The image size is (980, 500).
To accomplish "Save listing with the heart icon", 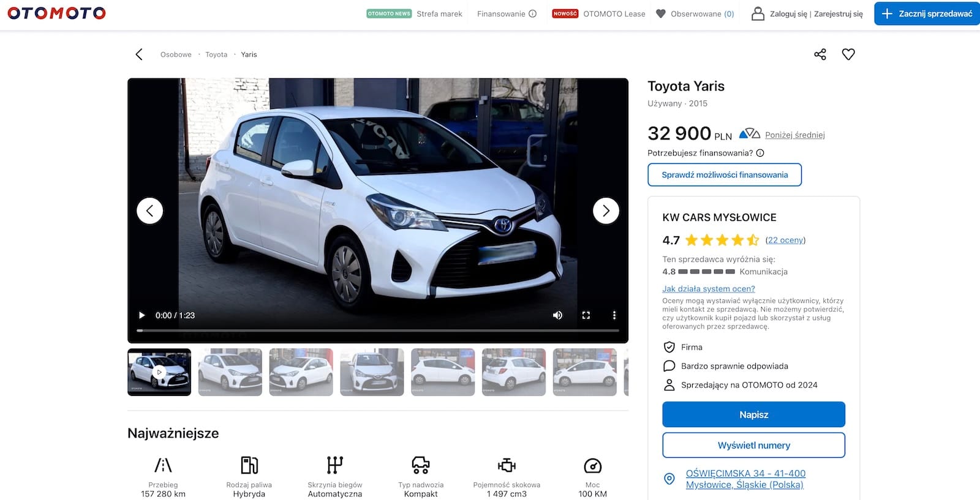I will pos(848,54).
